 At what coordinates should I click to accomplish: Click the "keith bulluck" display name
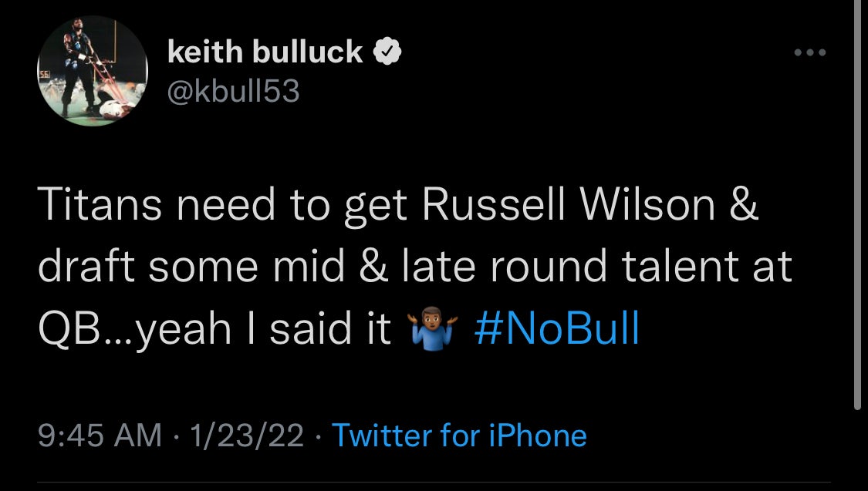(265, 52)
